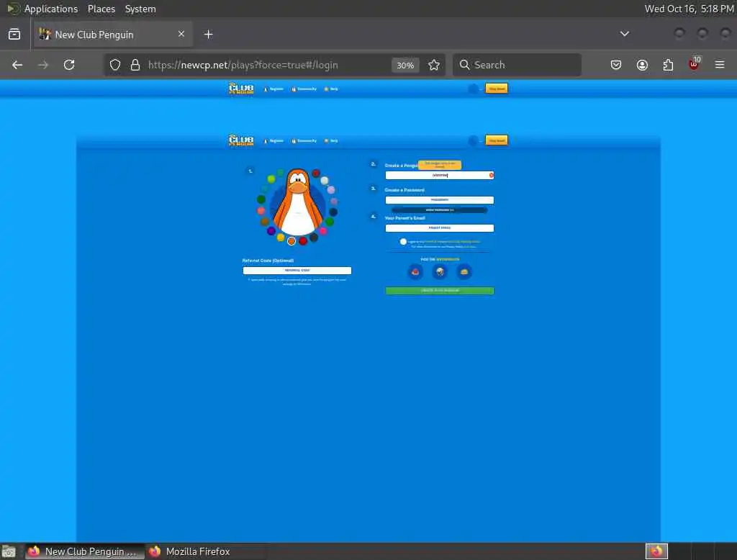Select New Club Penguin taskbar window
The height and width of the screenshot is (560, 737).
(x=85, y=551)
